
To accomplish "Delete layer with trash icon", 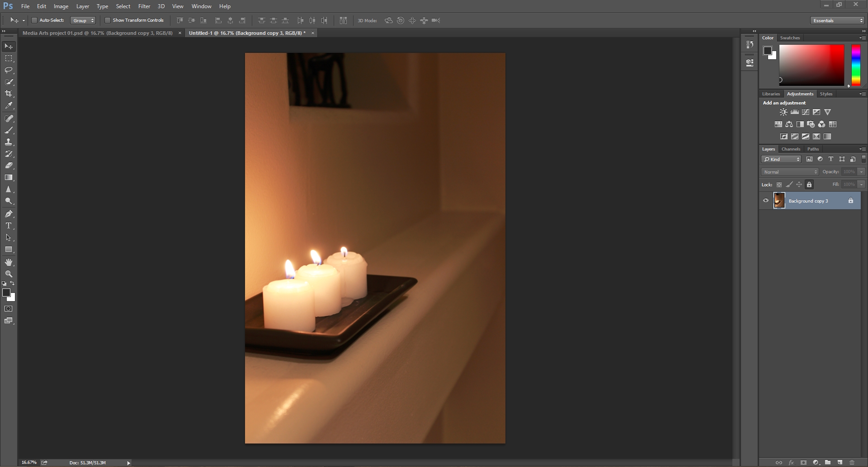I will [852, 462].
